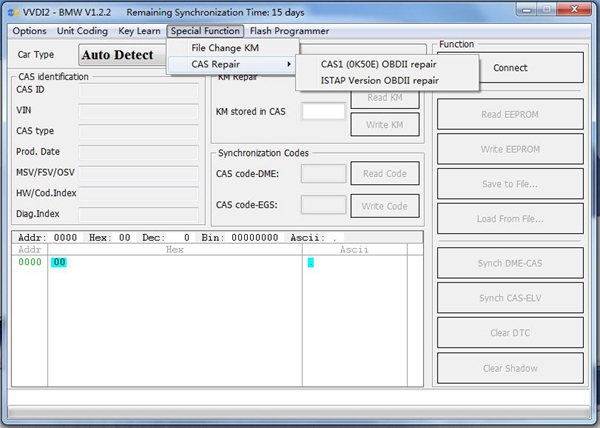
Task: Click the Bin value 00000000
Action: coord(255,238)
